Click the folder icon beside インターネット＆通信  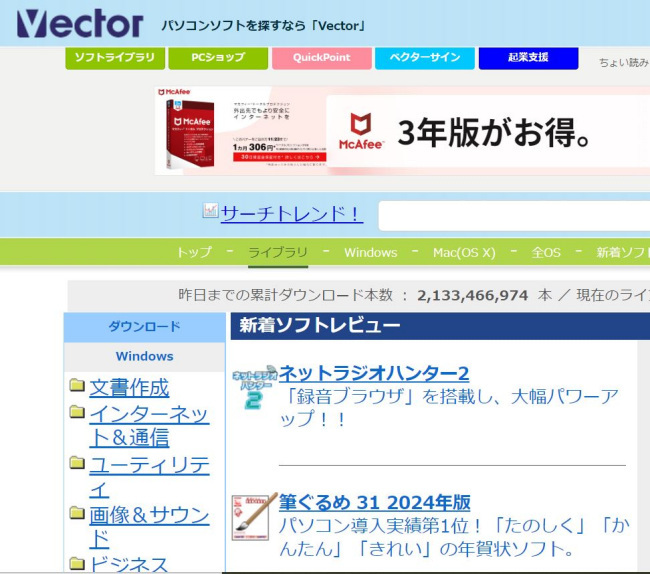click(x=77, y=412)
